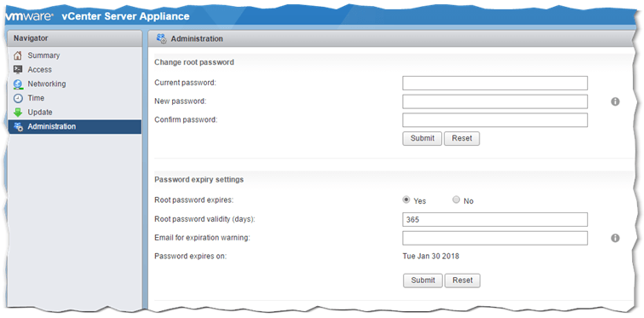Click the Administration icon in page header

(x=161, y=39)
